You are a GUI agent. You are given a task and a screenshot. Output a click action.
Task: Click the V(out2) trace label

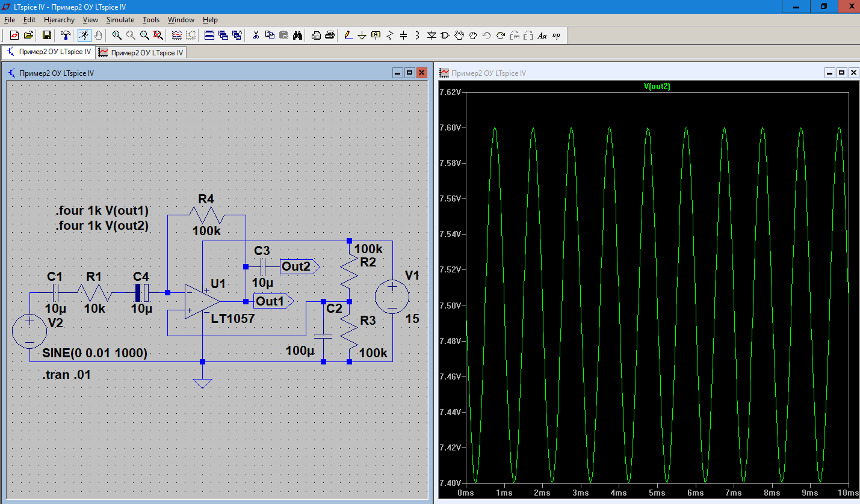pyautogui.click(x=657, y=87)
